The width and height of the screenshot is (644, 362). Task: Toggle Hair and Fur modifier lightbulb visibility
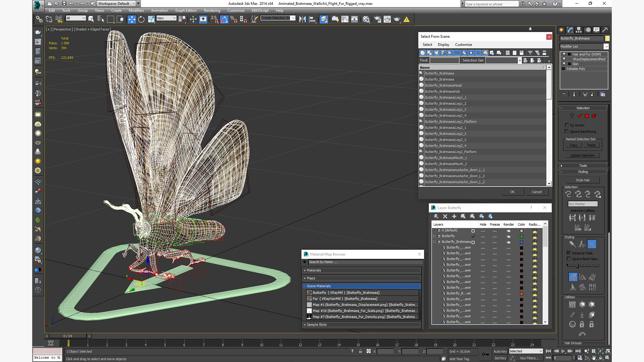[564, 54]
